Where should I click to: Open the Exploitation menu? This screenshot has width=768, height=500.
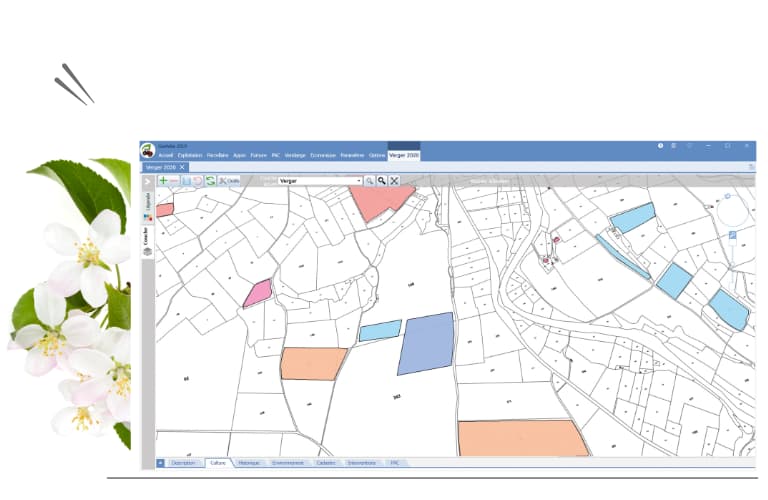(x=190, y=155)
